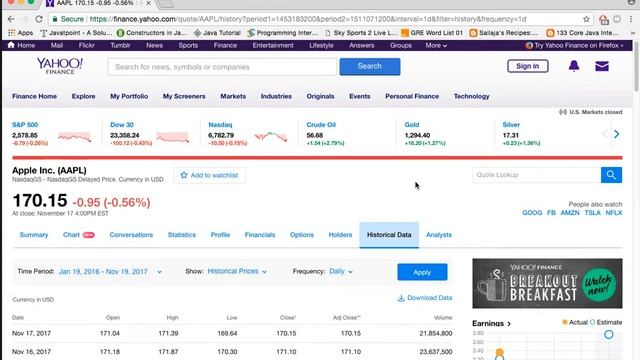
Task: Advance the market ticker with right arrow
Action: point(616,134)
